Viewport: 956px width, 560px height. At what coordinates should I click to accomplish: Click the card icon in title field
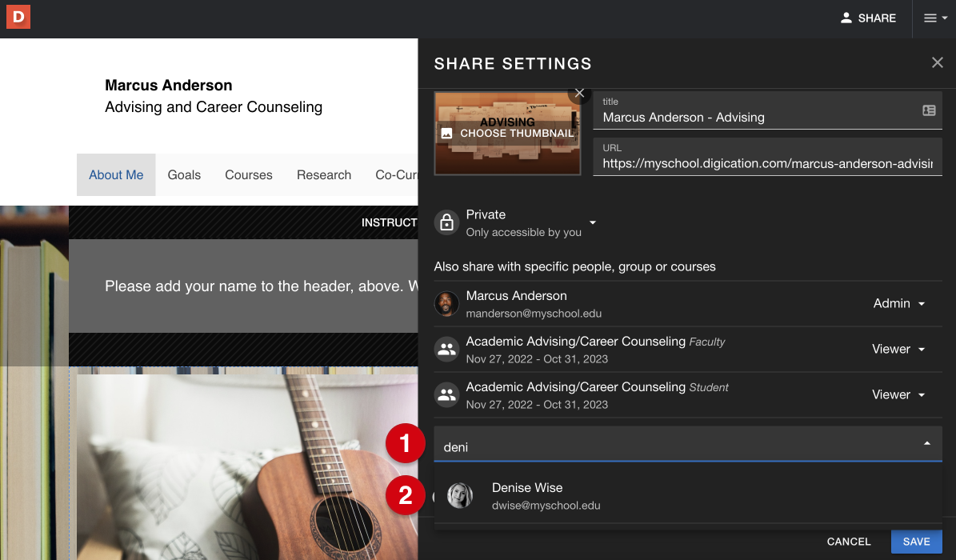click(929, 110)
